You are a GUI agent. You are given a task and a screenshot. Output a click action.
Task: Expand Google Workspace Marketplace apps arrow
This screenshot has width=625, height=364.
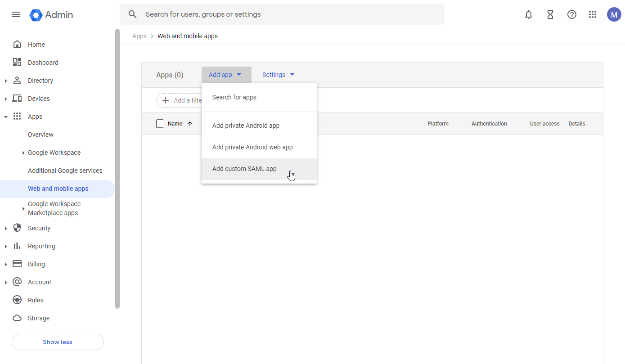point(23,209)
